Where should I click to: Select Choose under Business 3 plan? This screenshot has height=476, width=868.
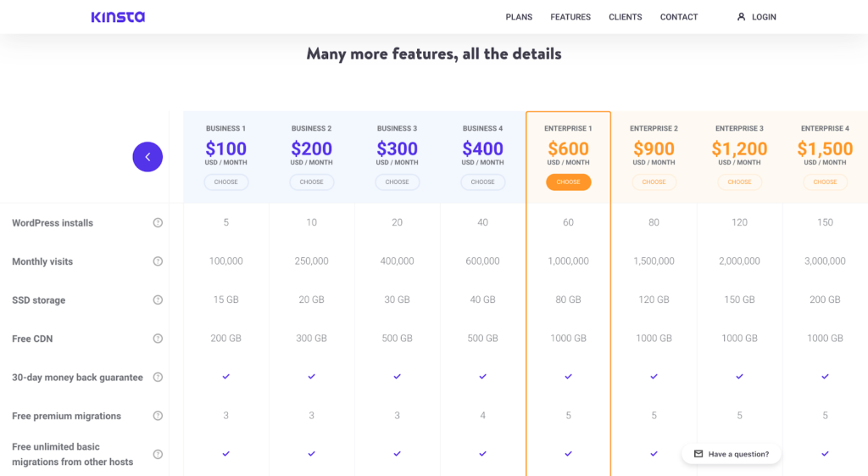[397, 182]
